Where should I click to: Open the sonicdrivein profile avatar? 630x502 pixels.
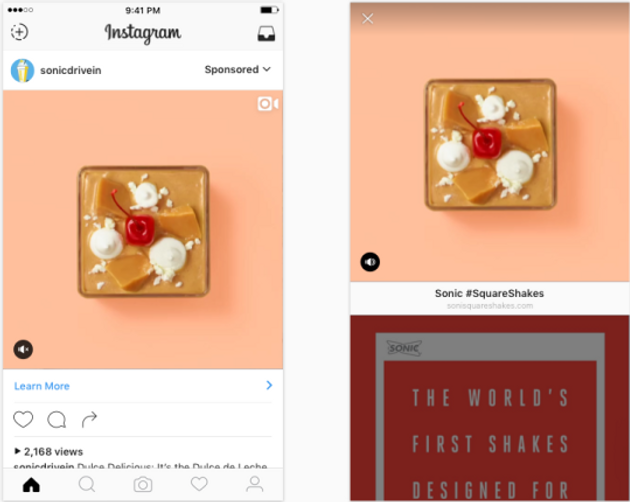point(22,70)
